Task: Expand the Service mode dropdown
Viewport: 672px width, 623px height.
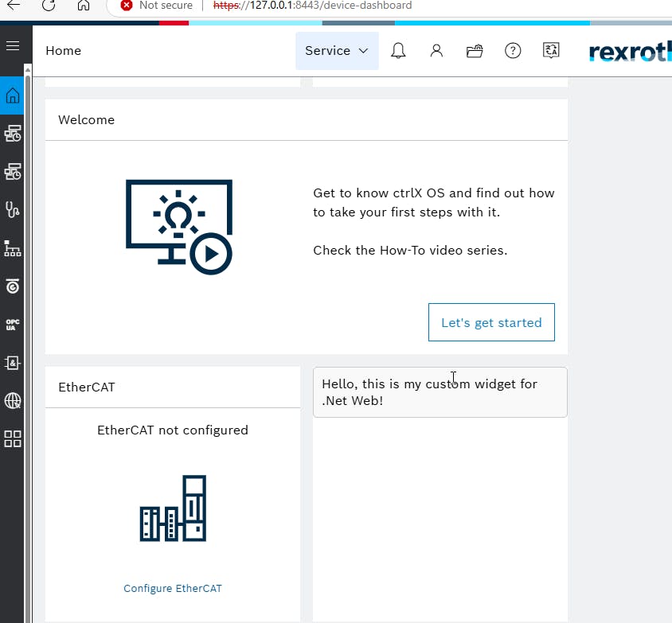Action: 337,51
